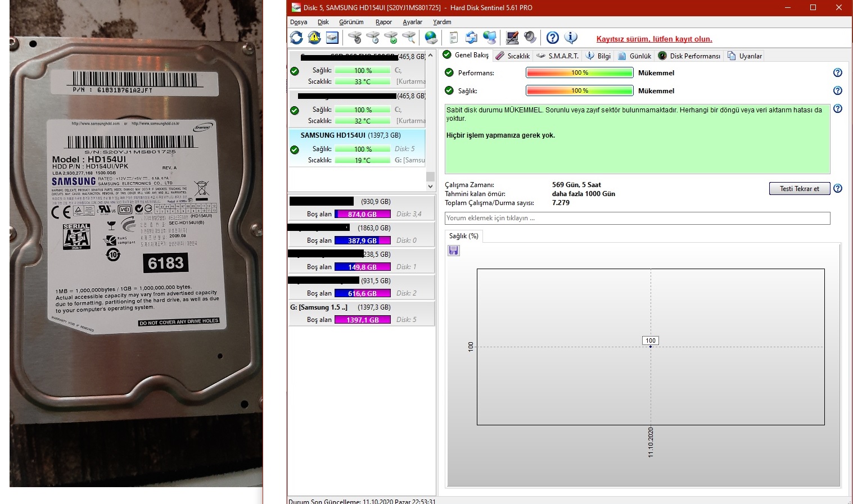853x504 pixels.
Task: Switch to the Bilgi tab
Action: [x=598, y=56]
